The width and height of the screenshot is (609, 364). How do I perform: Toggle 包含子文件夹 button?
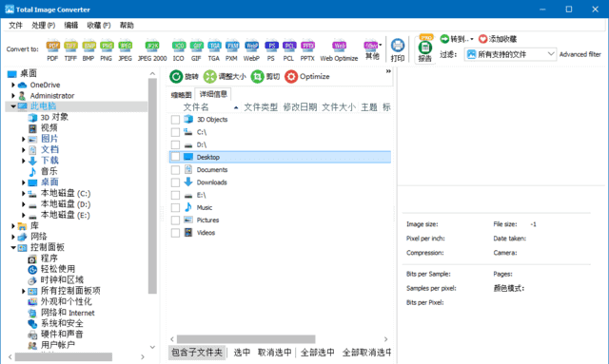tap(197, 353)
